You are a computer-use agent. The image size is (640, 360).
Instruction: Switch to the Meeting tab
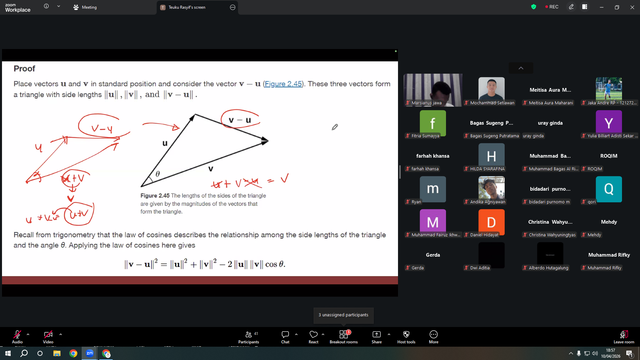click(x=85, y=7)
